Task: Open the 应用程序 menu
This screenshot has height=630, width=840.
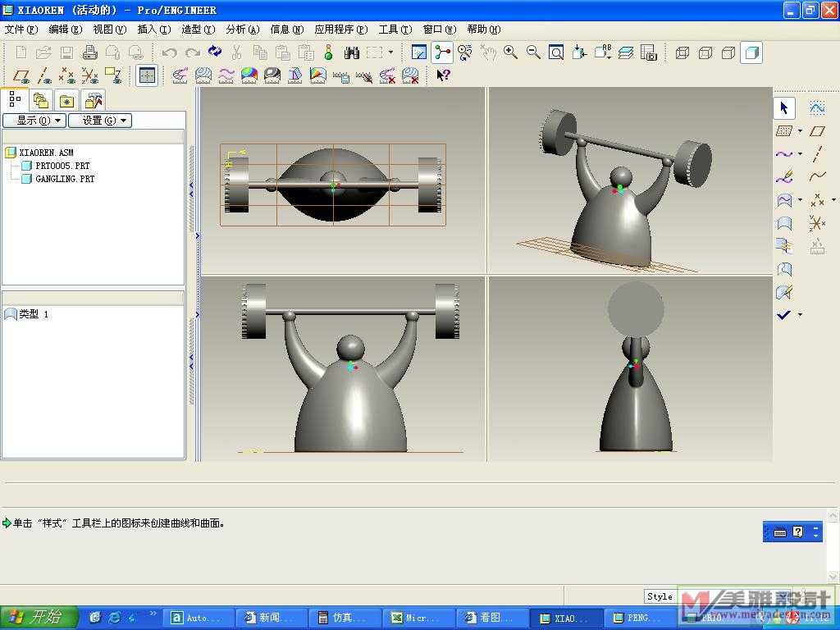Action: (x=341, y=30)
